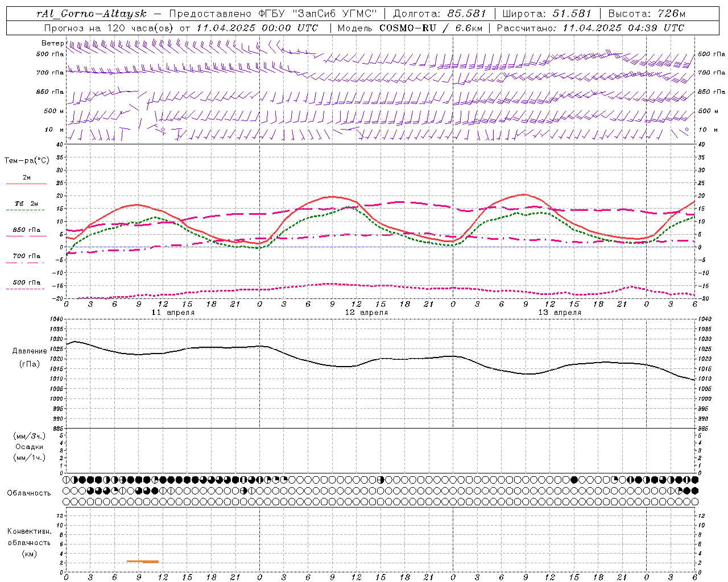Viewport: 728px width, 582px height.
Task: Click the elevation label 'Высота: 726м'
Action: pyautogui.click(x=647, y=14)
